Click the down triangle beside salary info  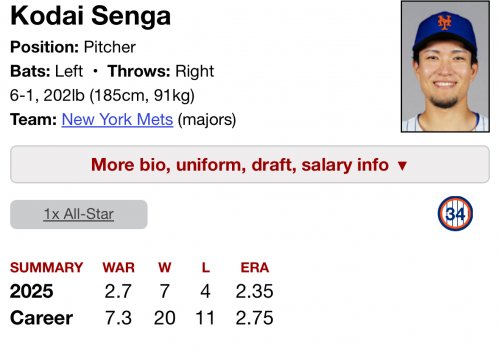(x=402, y=166)
